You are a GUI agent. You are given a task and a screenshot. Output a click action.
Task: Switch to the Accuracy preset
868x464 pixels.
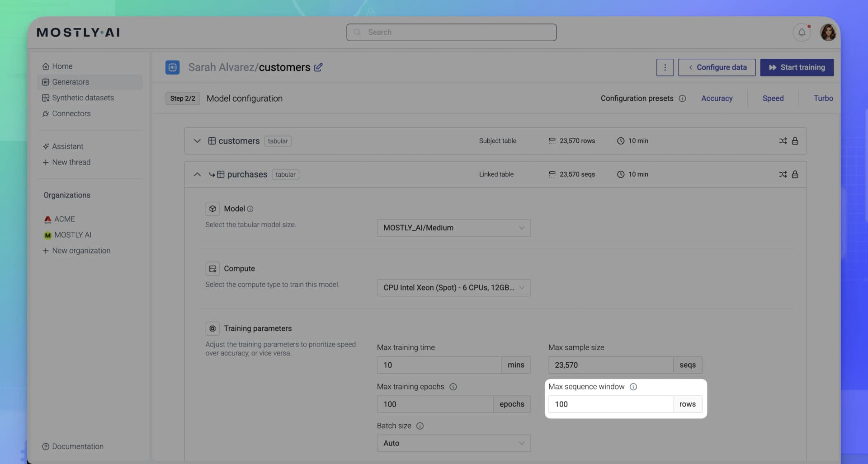click(717, 98)
